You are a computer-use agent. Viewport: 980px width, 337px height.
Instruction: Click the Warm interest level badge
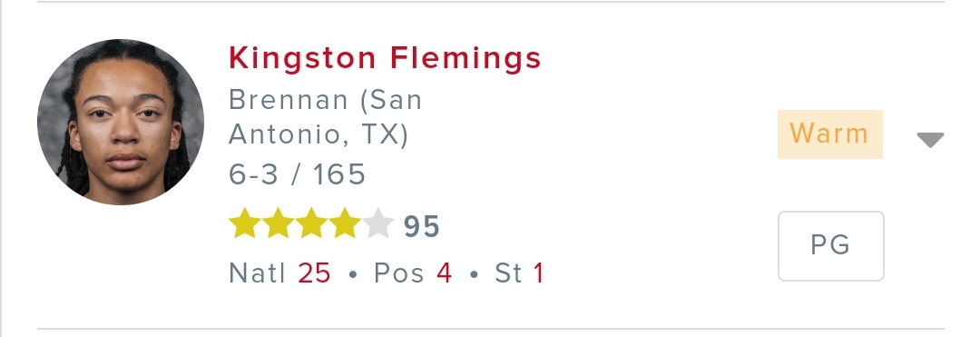pos(830,134)
